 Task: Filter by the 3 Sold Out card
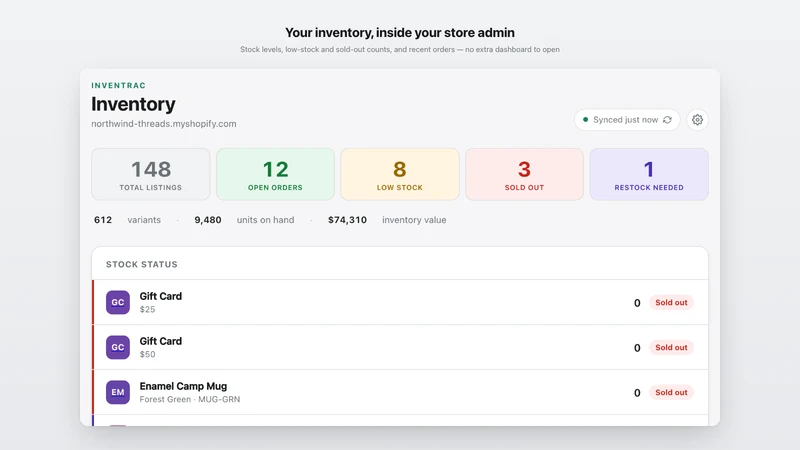click(524, 174)
